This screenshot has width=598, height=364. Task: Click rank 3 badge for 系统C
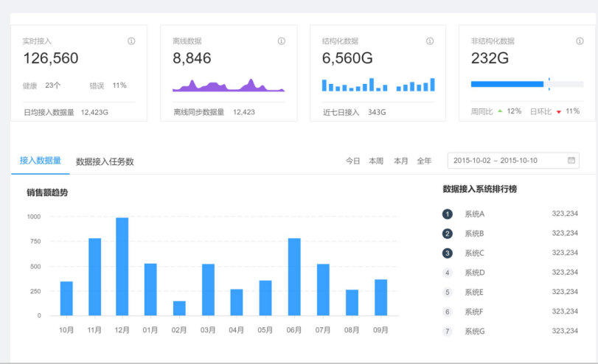click(x=448, y=253)
